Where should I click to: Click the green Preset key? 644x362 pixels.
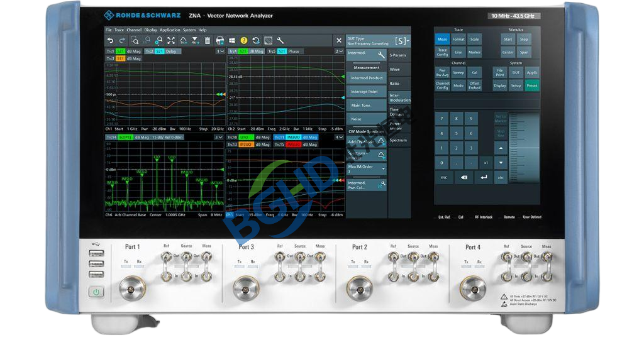coord(532,85)
